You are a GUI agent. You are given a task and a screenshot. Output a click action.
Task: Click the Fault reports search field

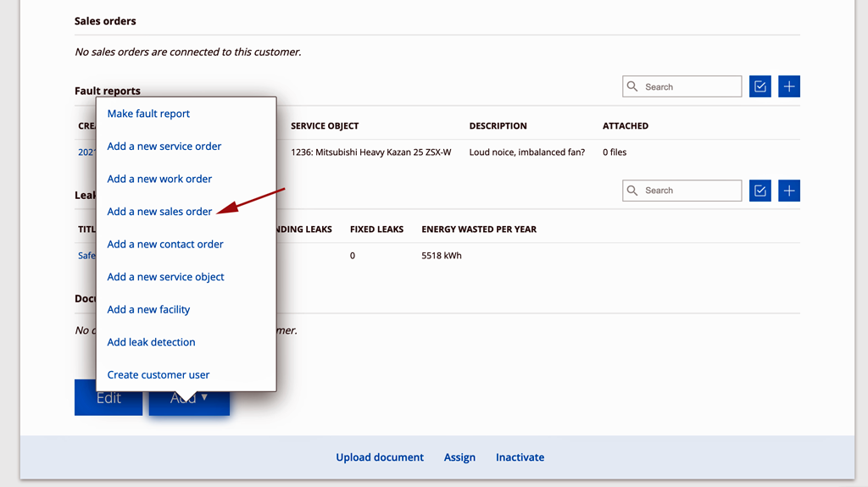[x=690, y=86]
